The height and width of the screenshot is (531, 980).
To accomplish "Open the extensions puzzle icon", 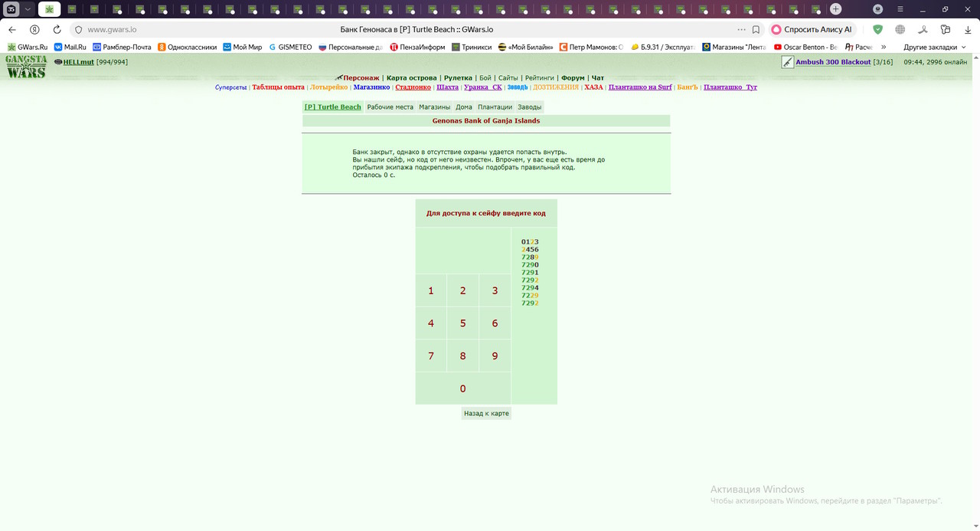I will 946,29.
